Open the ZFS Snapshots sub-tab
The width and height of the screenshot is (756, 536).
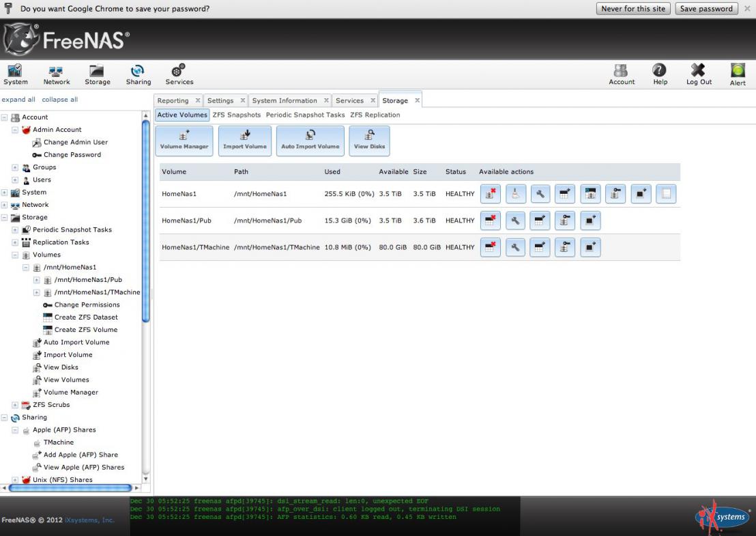coord(236,115)
